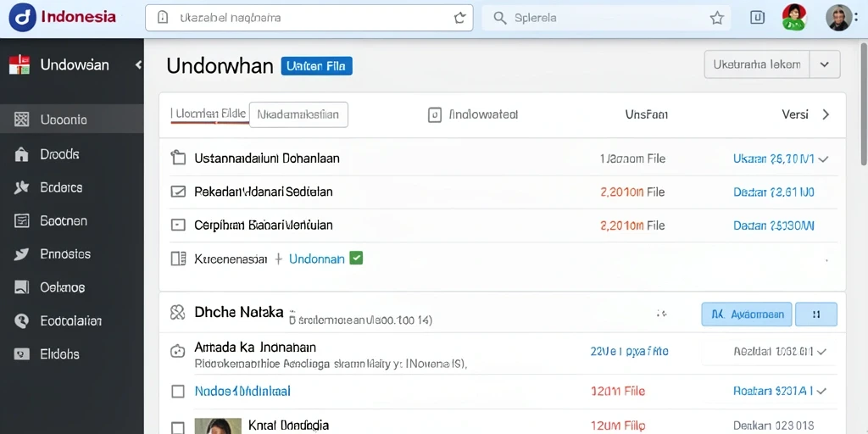Click the right chevron beside Versi

826,114
